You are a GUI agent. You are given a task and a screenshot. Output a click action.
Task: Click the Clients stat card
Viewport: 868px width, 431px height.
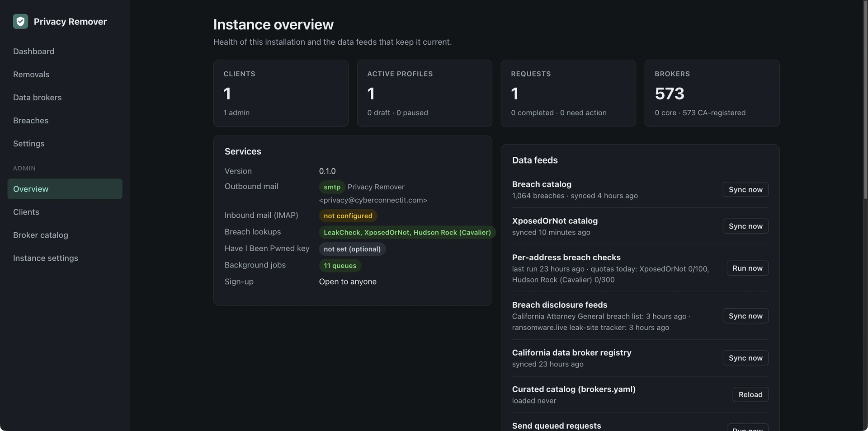[281, 94]
